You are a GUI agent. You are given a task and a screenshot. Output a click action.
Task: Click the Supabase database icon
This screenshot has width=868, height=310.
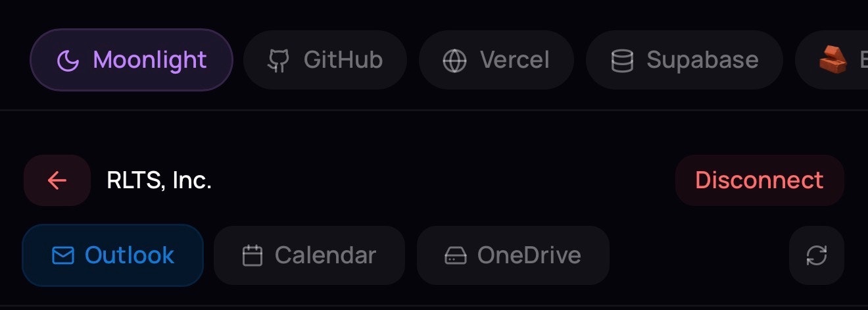[622, 61]
